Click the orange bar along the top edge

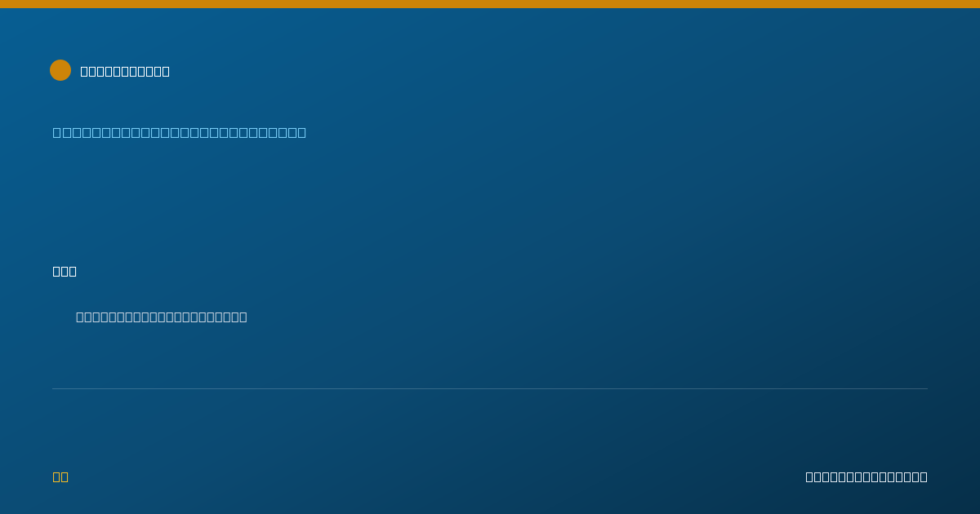(490, 4)
